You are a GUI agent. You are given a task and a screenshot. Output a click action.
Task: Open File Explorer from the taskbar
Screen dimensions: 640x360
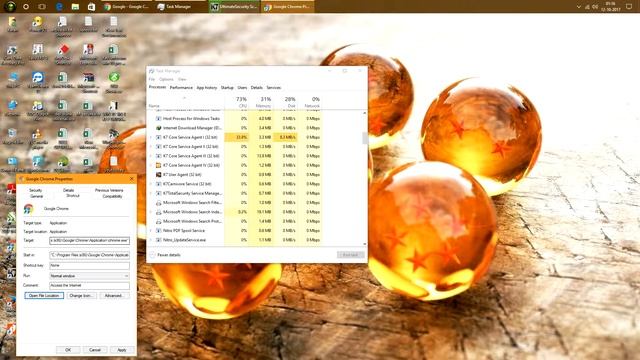pos(75,7)
